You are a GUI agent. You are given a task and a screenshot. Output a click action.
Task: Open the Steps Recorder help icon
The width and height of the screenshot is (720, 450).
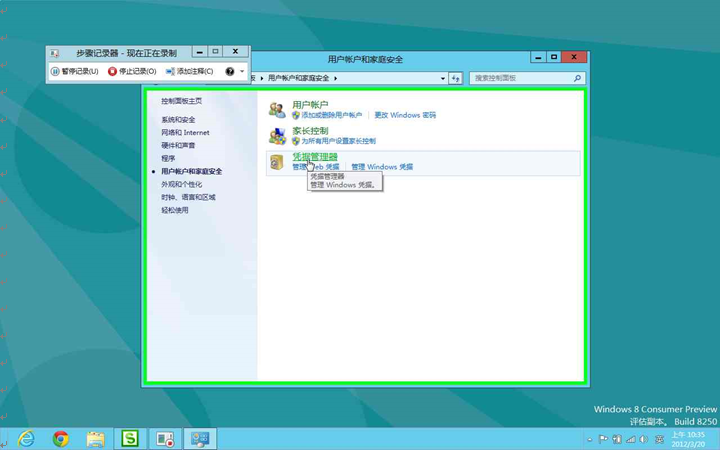[230, 72]
